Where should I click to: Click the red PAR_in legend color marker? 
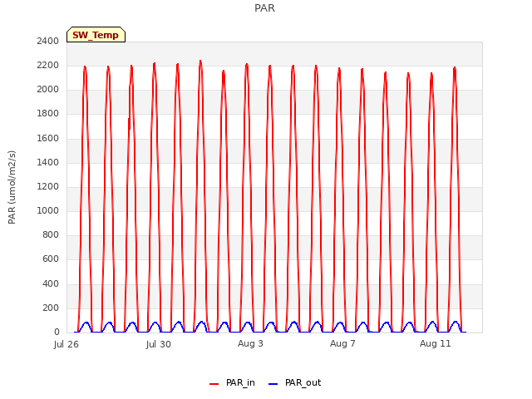[214, 384]
